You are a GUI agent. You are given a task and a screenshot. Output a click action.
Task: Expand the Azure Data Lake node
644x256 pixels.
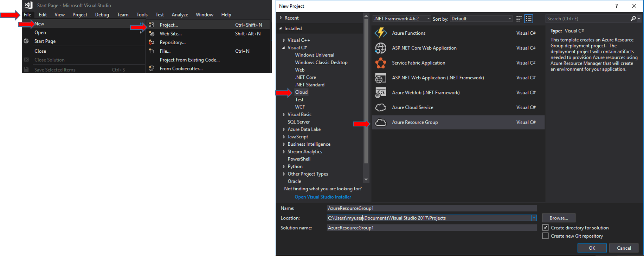(x=284, y=129)
